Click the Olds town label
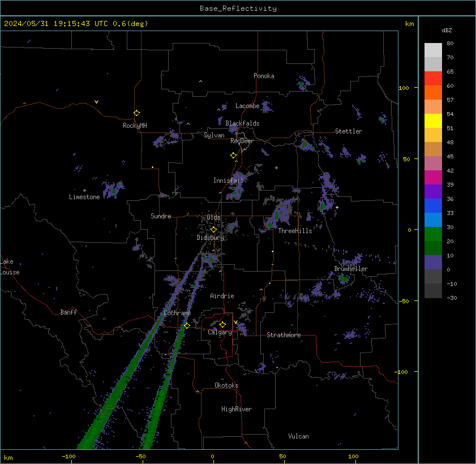Image resolution: width=476 pixels, height=464 pixels. pyautogui.click(x=213, y=217)
